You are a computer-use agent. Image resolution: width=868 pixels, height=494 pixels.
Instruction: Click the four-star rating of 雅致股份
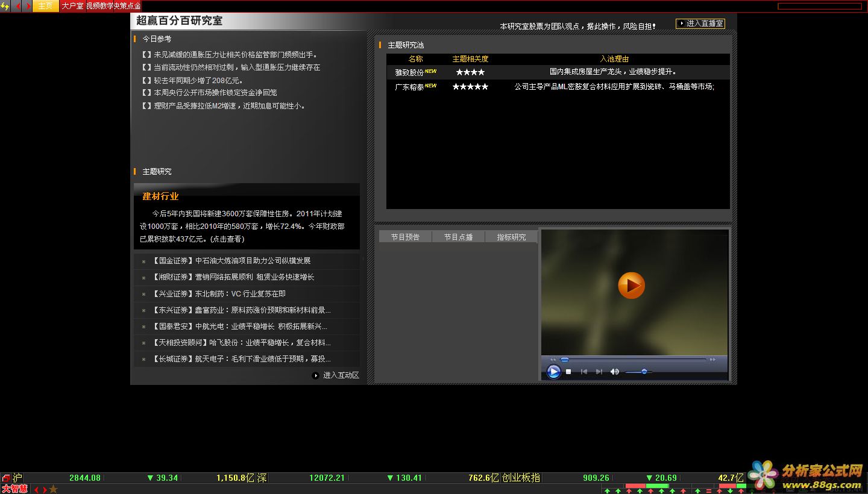pos(470,72)
